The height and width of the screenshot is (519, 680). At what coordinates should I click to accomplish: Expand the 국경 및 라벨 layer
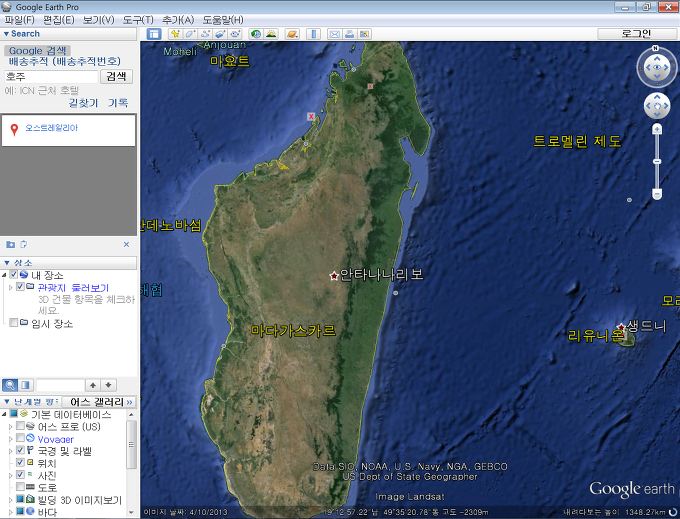point(10,451)
